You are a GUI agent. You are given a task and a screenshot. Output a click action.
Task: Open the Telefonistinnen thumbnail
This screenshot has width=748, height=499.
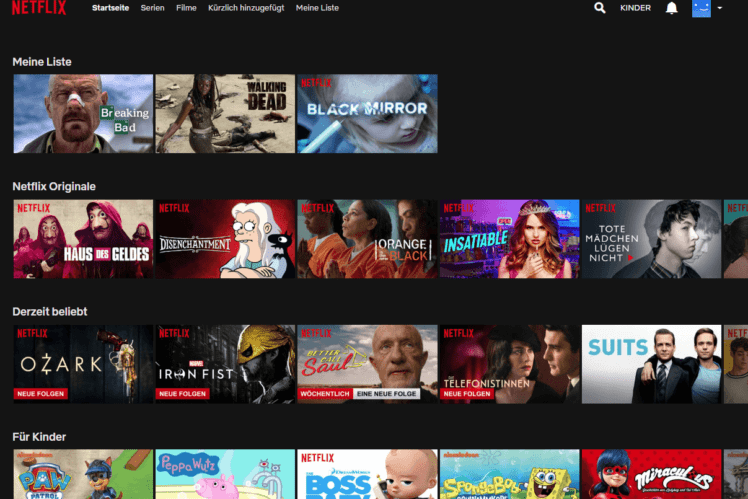point(509,364)
